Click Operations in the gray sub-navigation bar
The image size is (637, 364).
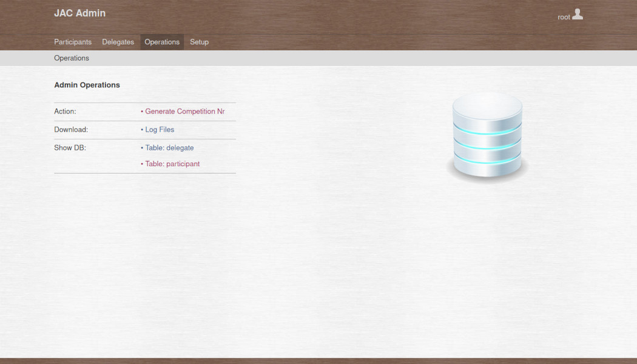(x=72, y=58)
